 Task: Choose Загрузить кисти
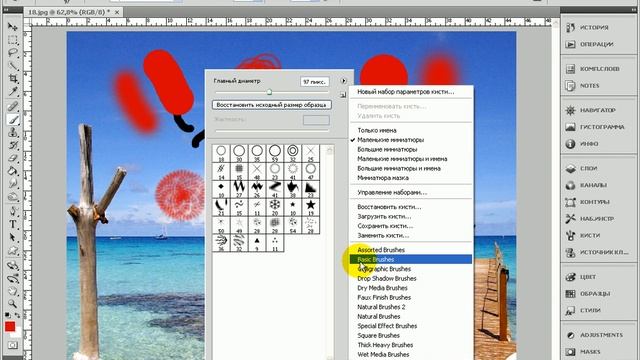pyautogui.click(x=411, y=216)
